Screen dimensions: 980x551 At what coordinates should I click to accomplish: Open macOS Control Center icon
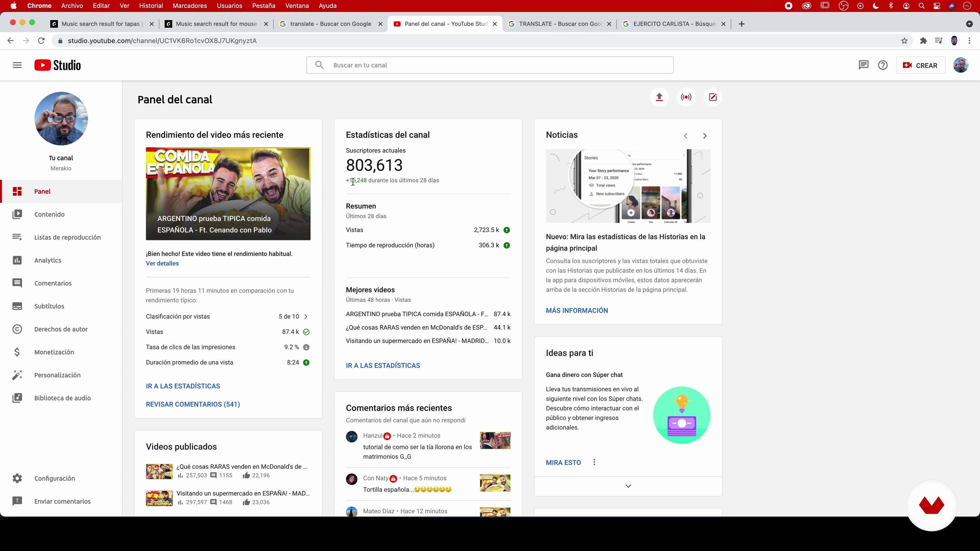pyautogui.click(x=937, y=6)
